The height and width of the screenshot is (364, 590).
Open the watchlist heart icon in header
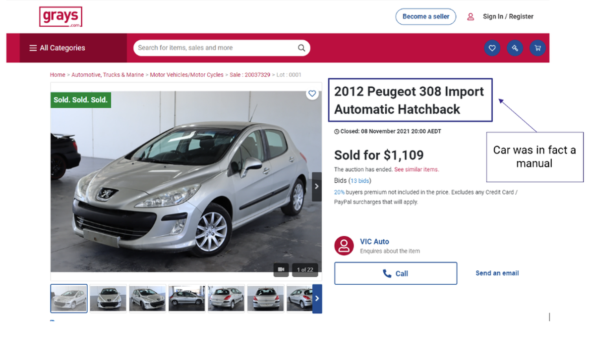(492, 48)
